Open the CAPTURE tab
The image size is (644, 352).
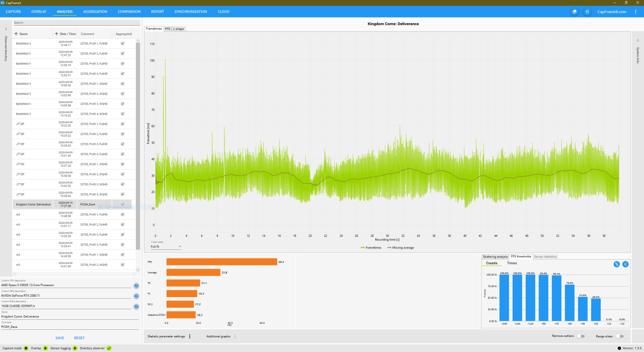click(13, 11)
